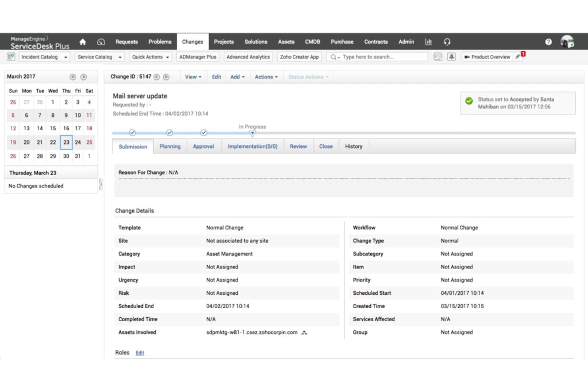This screenshot has width=588, height=392.
Task: Open the Assets module tab
Action: 286,42
